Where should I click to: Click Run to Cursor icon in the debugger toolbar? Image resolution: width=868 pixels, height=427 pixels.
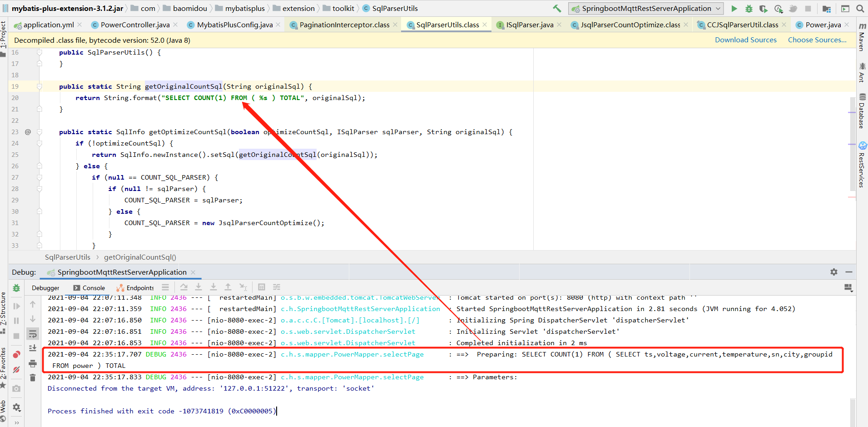coord(243,287)
